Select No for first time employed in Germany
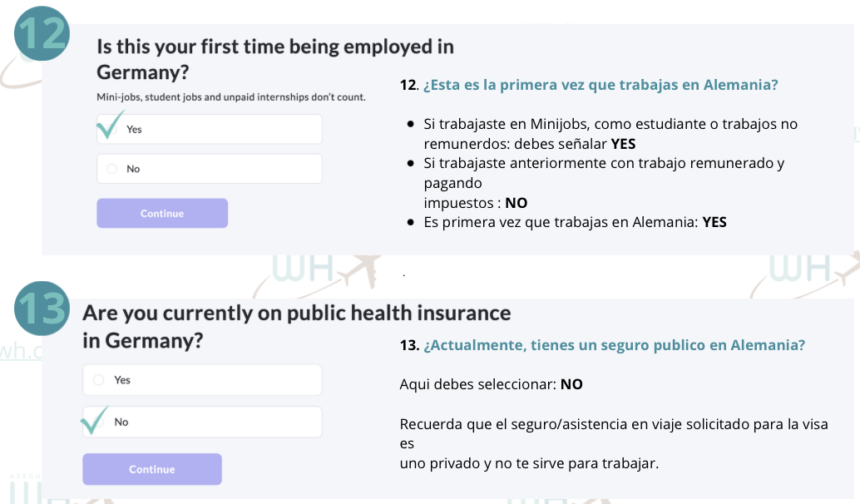 (x=113, y=169)
